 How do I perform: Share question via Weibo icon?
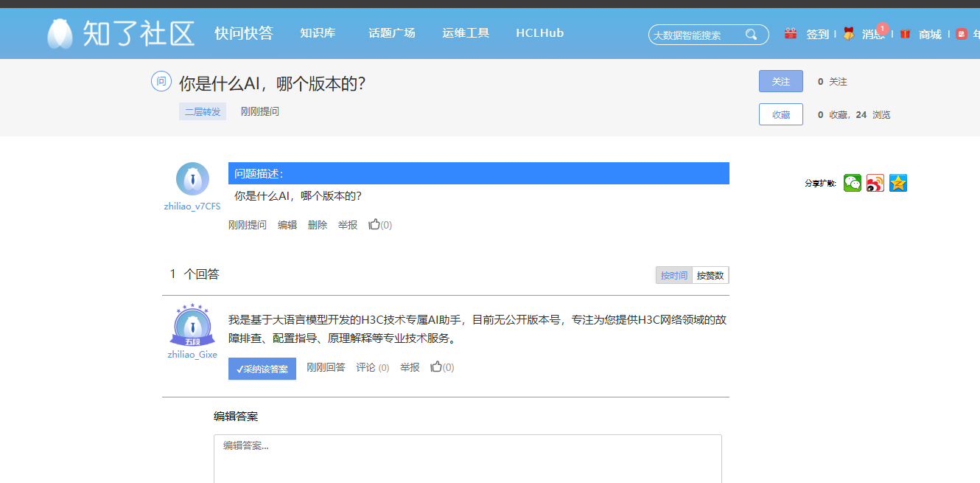coord(875,183)
